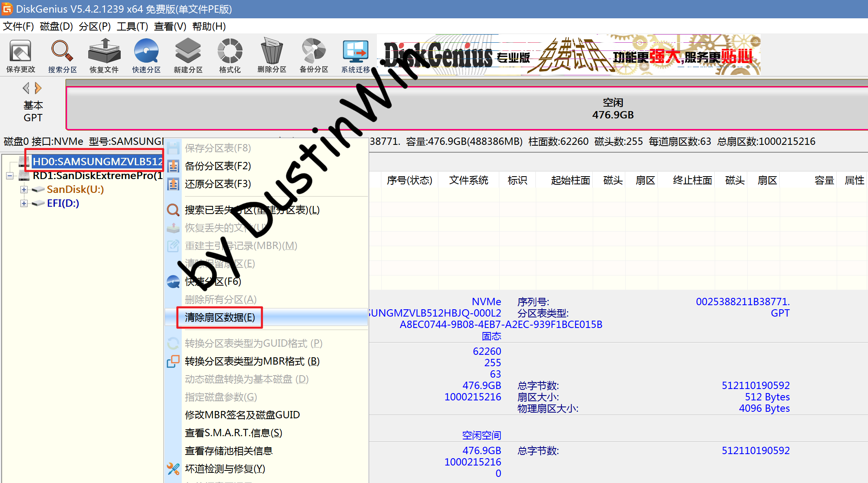This screenshot has height=483, width=868.
Task: Select RD1:SanDiskExtremePro disk in tree
Action: pos(98,176)
